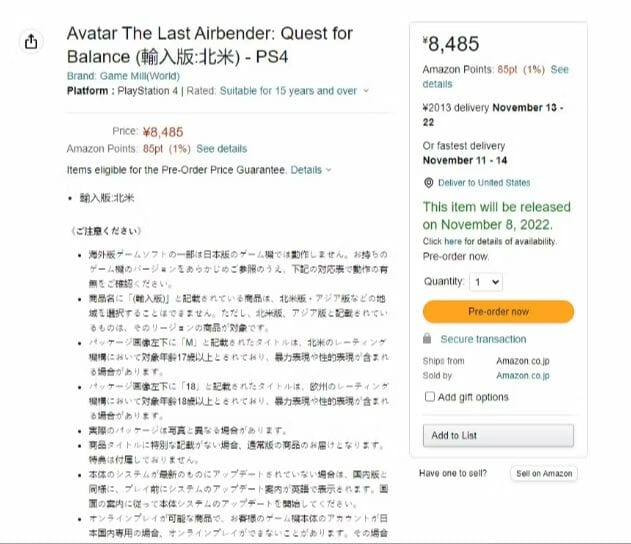Viewport: 631px width, 544px height.
Task: Click the padlock icon beside Secure transaction
Action: 427,339
